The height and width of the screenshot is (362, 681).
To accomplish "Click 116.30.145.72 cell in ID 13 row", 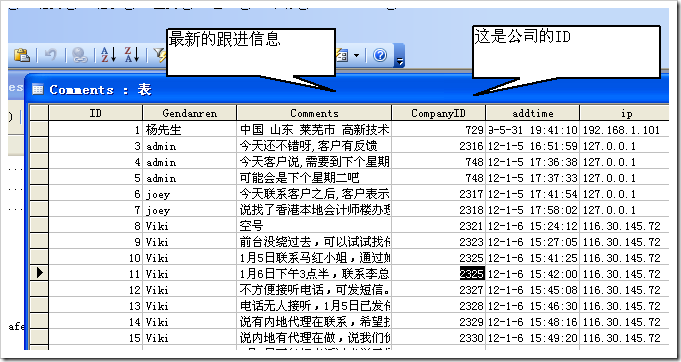I will coord(625,306).
